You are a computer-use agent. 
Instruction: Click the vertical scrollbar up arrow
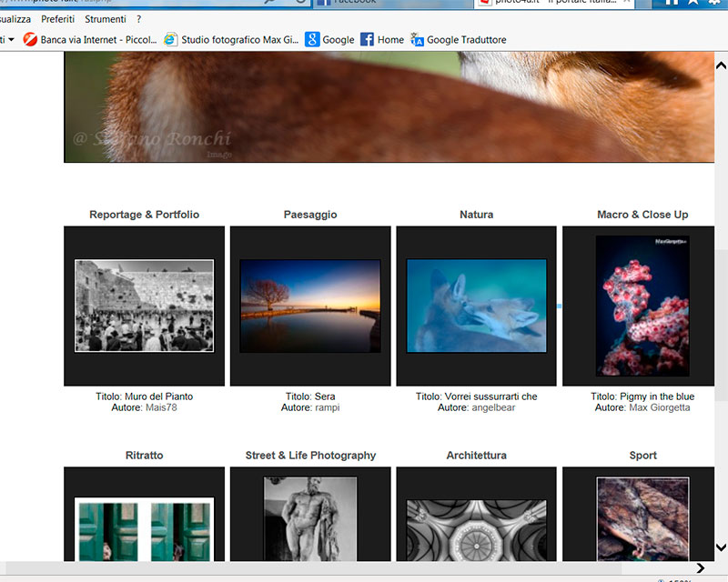721,65
